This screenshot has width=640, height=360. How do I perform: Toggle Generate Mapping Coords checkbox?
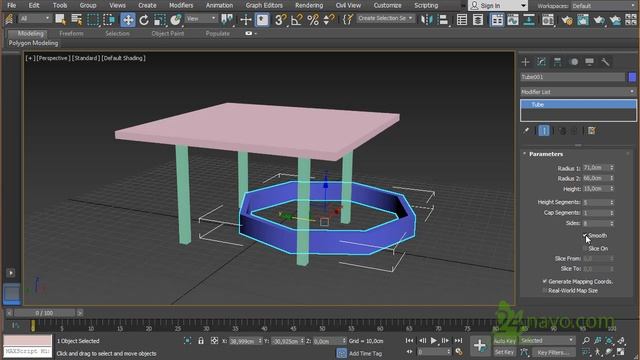[x=544, y=281]
